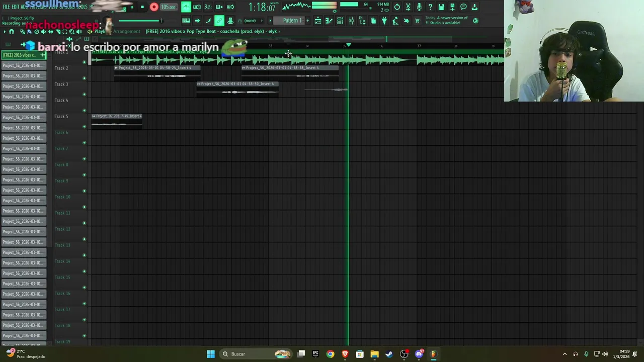
Task: Toggle wait for input before recording
Action: point(197,7)
